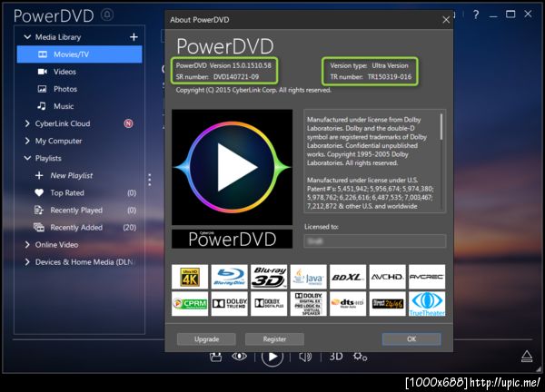
Task: Click the Recently Played document icon
Action: pos(38,210)
